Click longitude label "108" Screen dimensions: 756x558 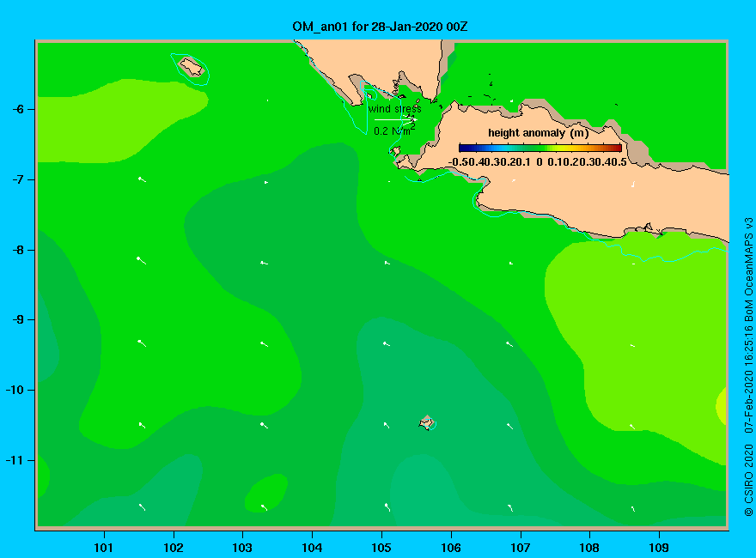tap(589, 548)
